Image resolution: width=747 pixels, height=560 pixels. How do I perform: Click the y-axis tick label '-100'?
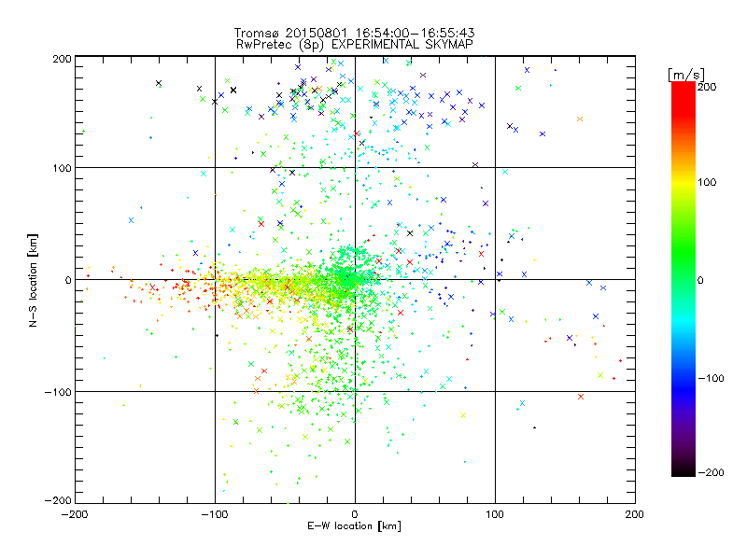(58, 392)
